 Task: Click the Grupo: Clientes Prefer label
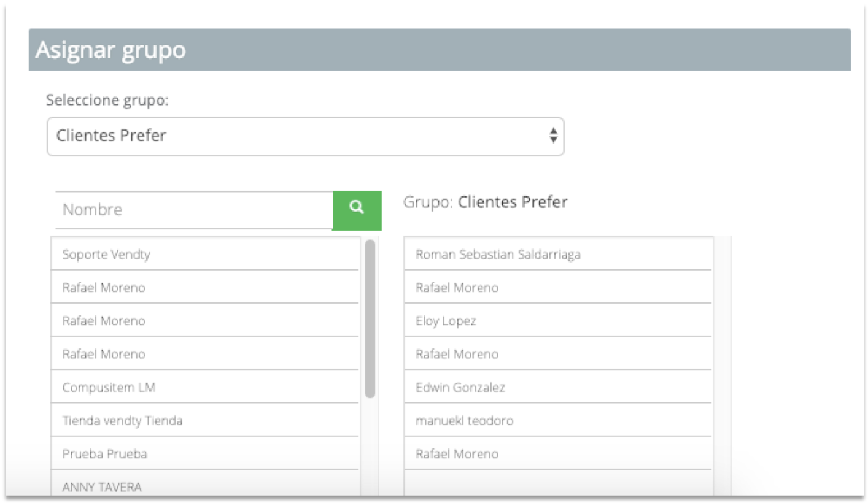click(485, 202)
